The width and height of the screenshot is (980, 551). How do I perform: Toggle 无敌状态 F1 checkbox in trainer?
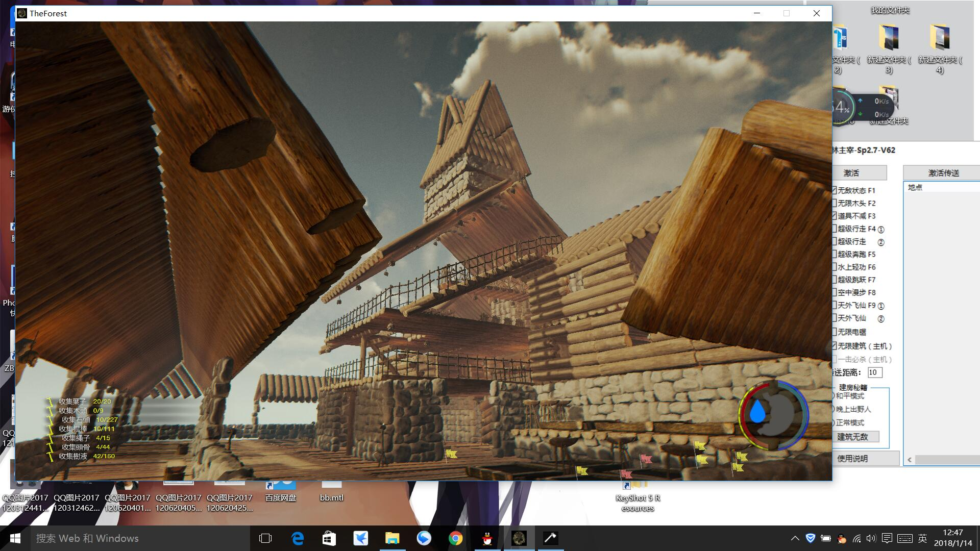pyautogui.click(x=835, y=190)
